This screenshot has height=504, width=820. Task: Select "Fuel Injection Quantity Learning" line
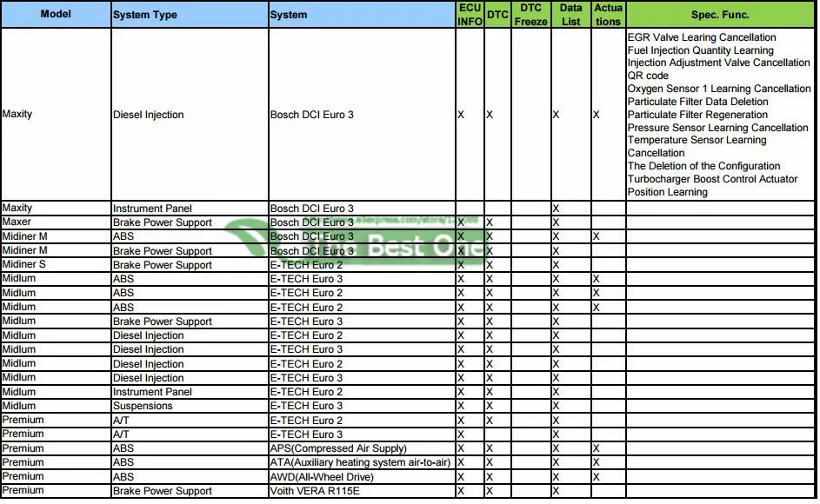pos(700,50)
